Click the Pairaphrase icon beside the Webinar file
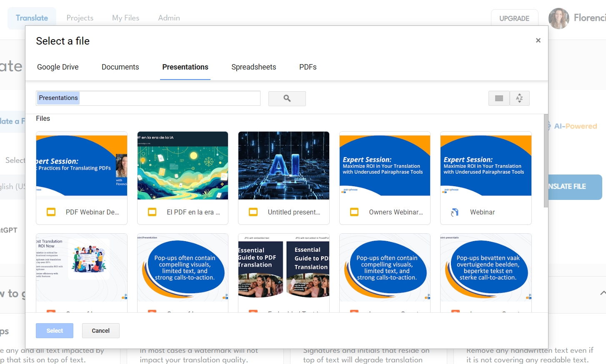Image resolution: width=606 pixels, height=364 pixels. (455, 212)
